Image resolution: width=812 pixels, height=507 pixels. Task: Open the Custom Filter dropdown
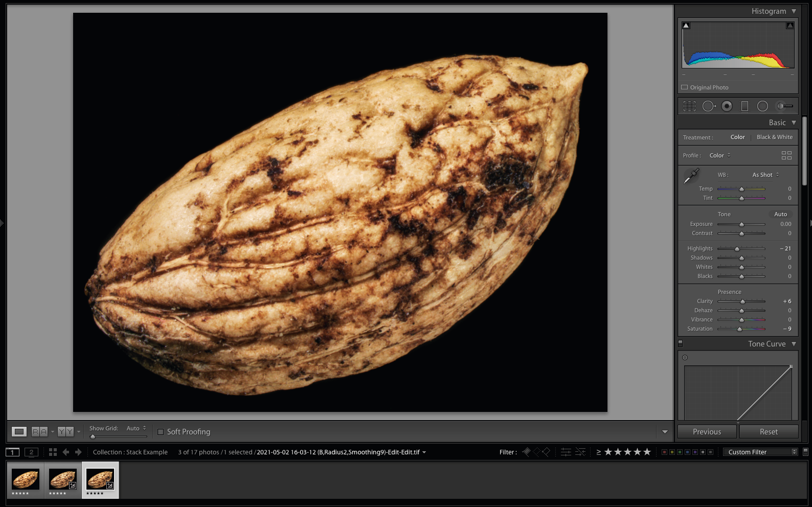click(x=760, y=452)
